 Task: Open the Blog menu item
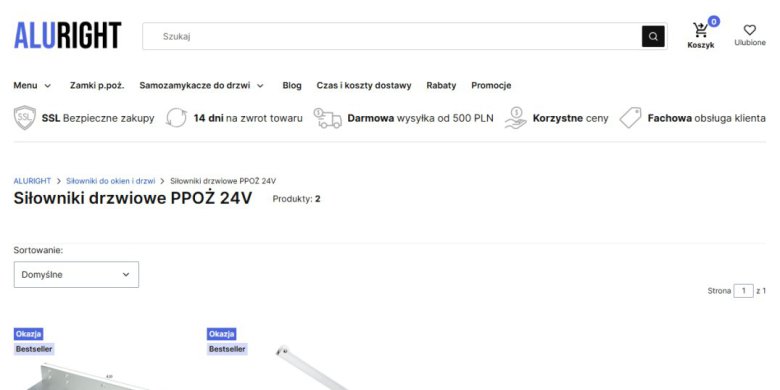(292, 86)
